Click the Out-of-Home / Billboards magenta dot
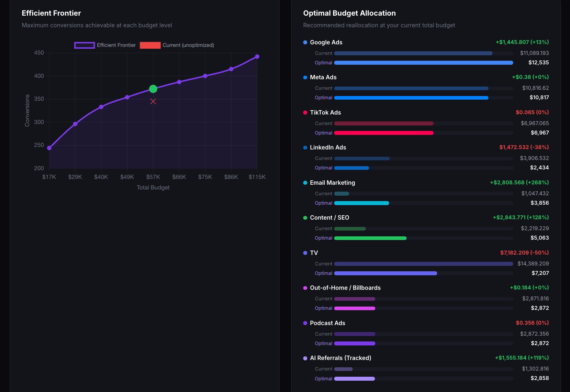Screen dimensions: 570x392 click(305, 288)
